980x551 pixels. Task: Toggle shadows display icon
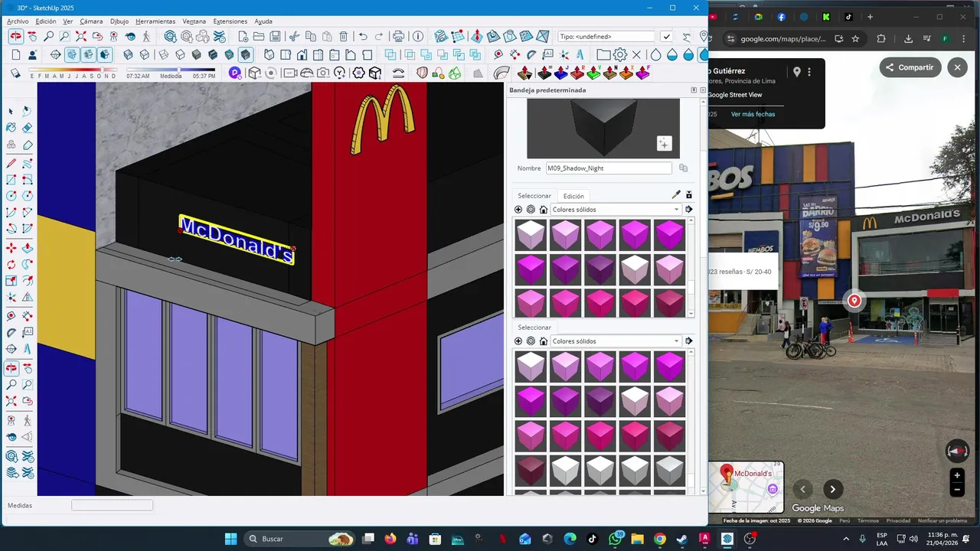pos(15,73)
